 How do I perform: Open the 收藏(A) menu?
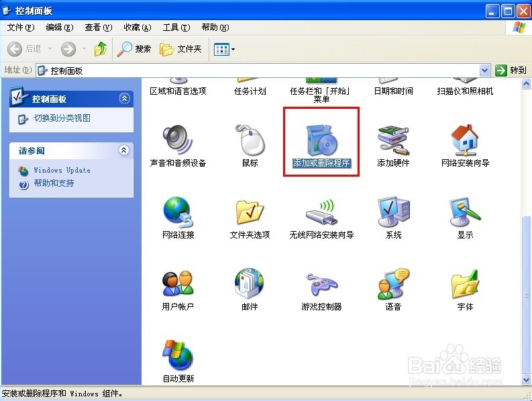tap(138, 28)
